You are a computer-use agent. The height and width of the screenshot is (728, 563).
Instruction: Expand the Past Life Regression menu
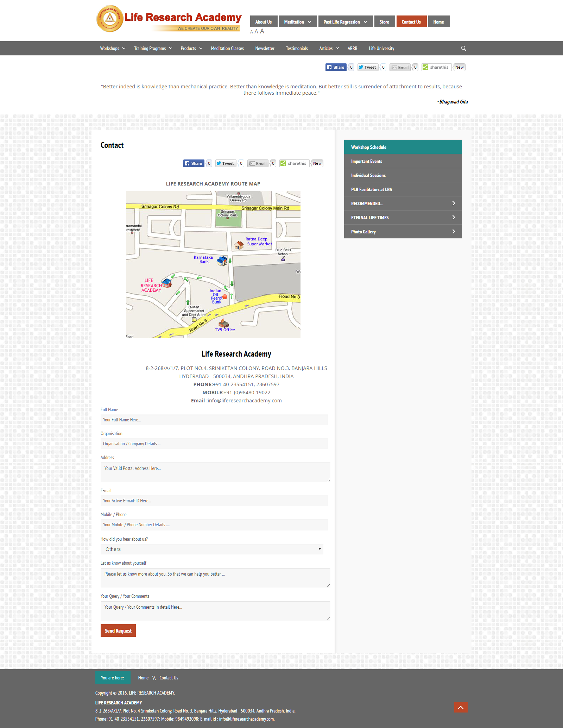[345, 22]
